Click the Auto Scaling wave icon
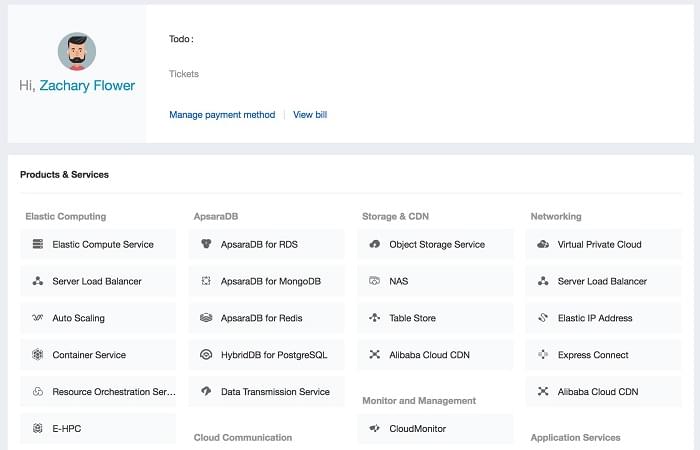The image size is (700, 450). point(38,317)
